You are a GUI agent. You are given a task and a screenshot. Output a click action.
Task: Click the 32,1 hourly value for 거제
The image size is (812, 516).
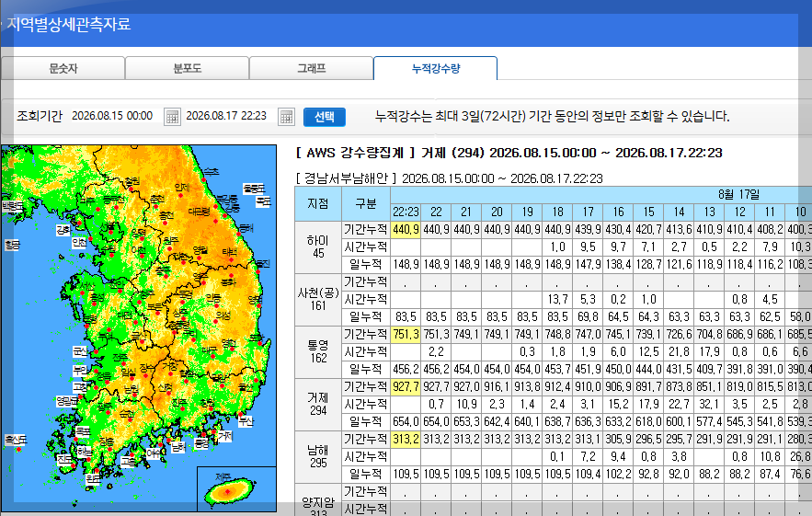point(709,404)
